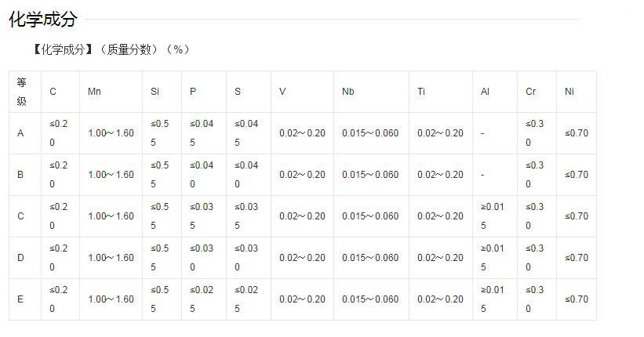
Task: Select grade D V value 0.02~0.20
Action: [x=302, y=257]
